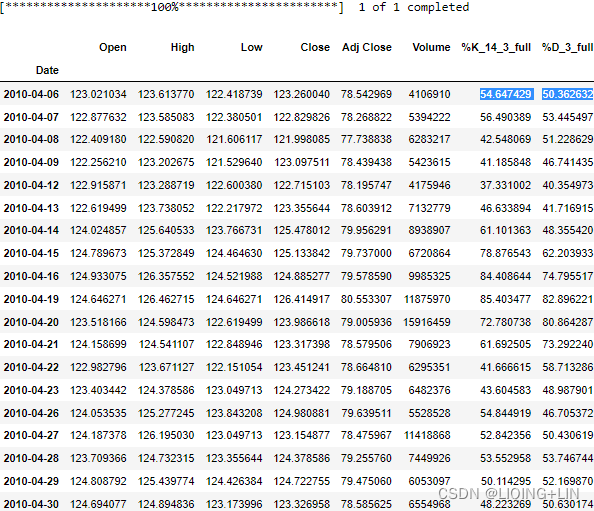Click the Volume column header
594x511 pixels.
[x=431, y=47]
